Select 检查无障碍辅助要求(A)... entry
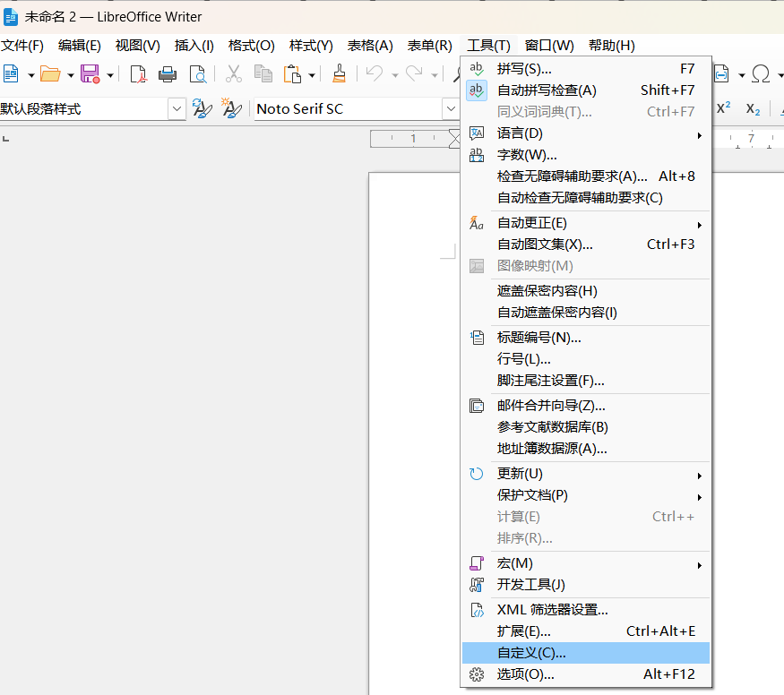 [585, 176]
